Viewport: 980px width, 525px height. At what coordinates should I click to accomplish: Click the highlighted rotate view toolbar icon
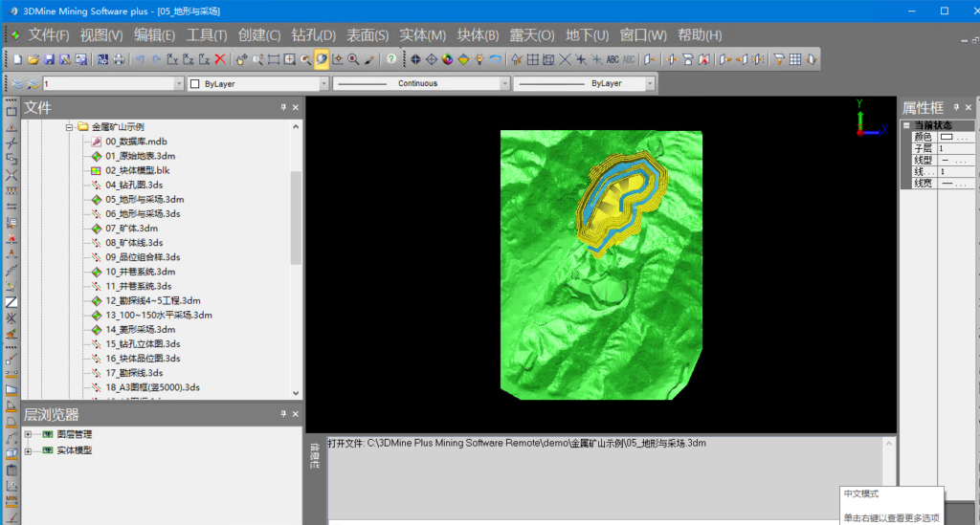coord(322,59)
